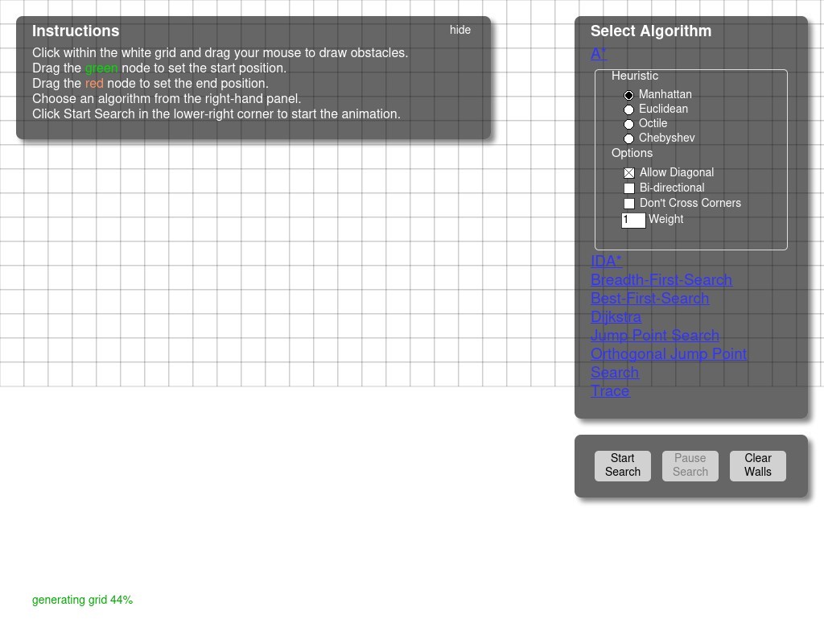The image size is (824, 644).
Task: Enable the Bi-directional option
Action: pyautogui.click(x=629, y=188)
